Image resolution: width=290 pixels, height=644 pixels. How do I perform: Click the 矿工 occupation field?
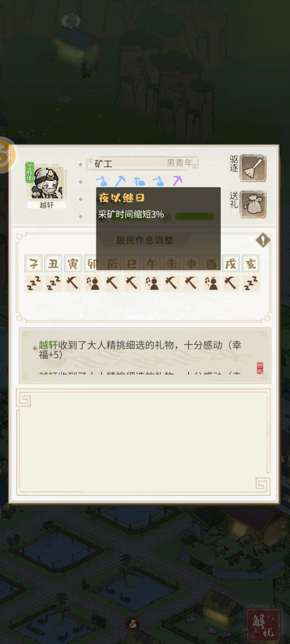pyautogui.click(x=142, y=163)
